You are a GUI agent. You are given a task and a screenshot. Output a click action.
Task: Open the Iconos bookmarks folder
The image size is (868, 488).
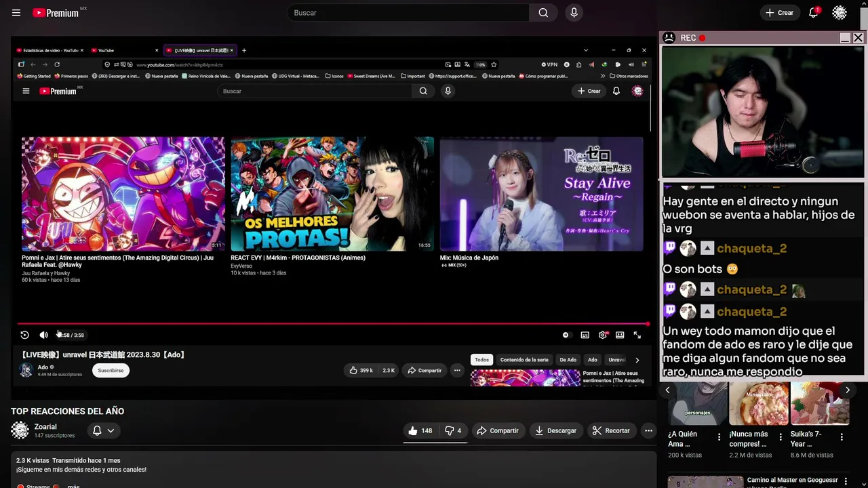coord(334,76)
